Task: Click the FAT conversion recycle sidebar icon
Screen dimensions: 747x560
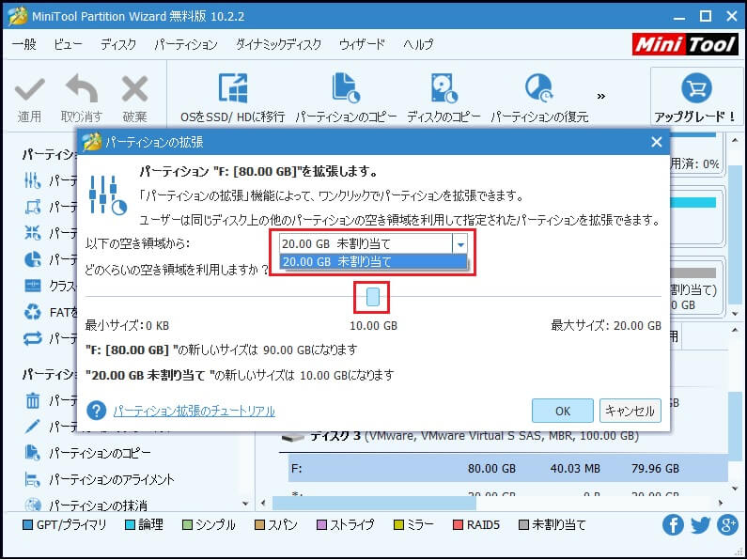Action: coord(33,312)
